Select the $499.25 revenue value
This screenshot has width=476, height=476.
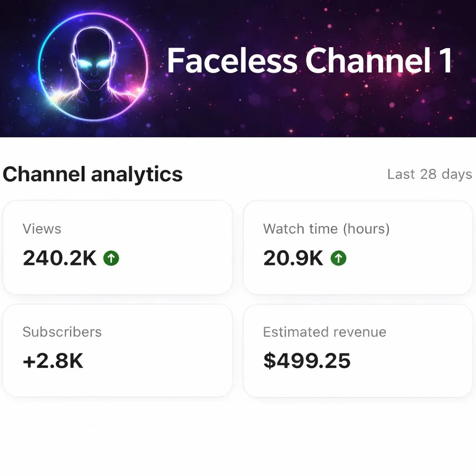coord(307,361)
